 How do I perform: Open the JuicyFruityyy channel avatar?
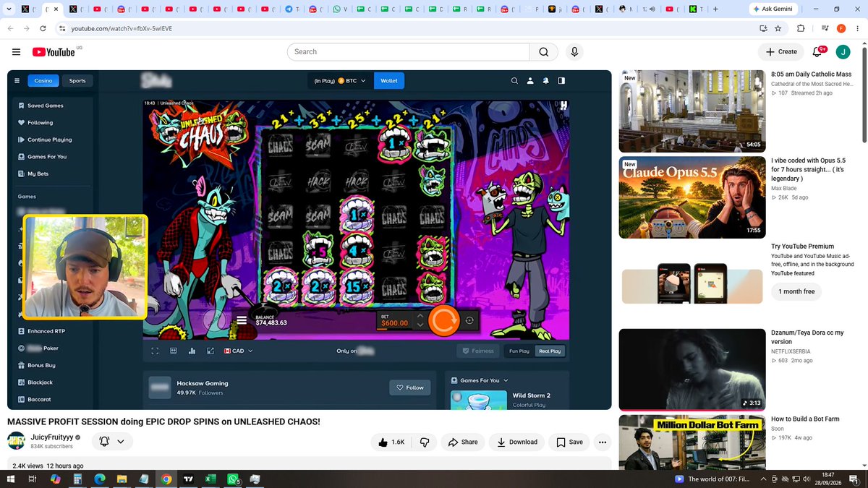(x=17, y=441)
